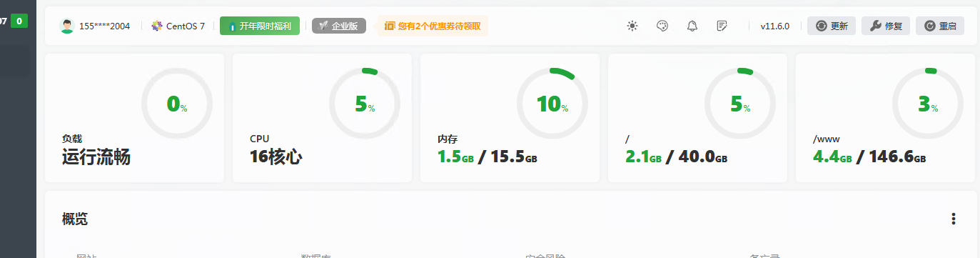Click the 16核心 CPU cores text

(x=276, y=157)
